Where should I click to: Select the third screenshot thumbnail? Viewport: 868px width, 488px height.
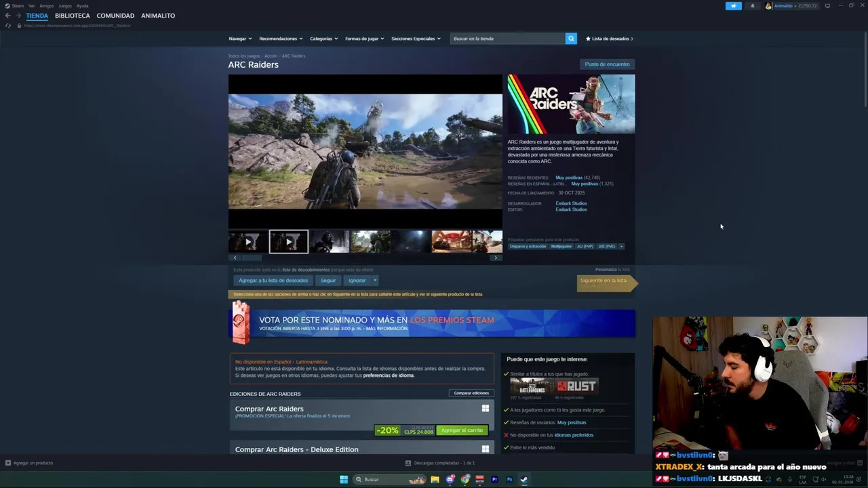[x=329, y=242]
